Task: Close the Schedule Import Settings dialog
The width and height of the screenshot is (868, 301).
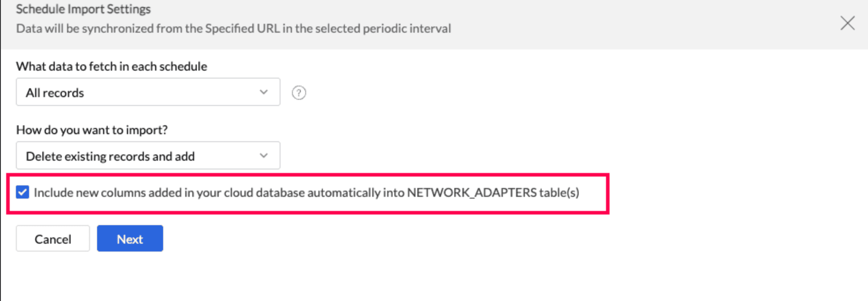Action: 847,23
